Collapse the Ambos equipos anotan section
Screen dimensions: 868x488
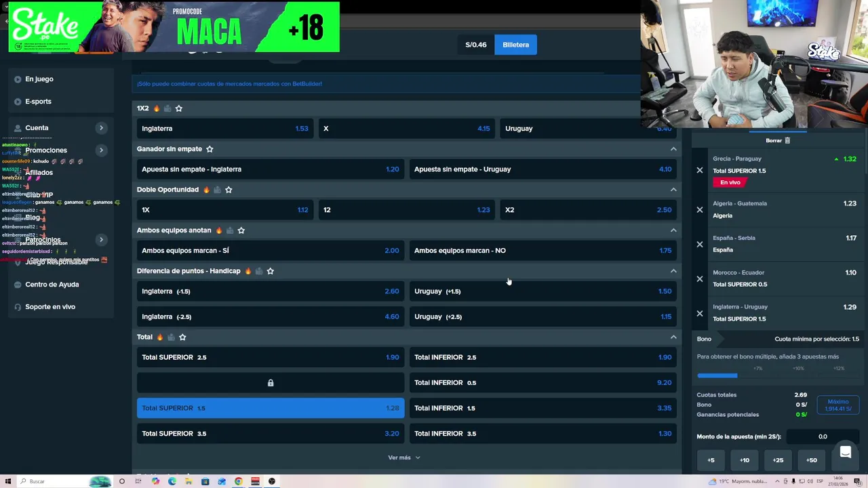(673, 230)
